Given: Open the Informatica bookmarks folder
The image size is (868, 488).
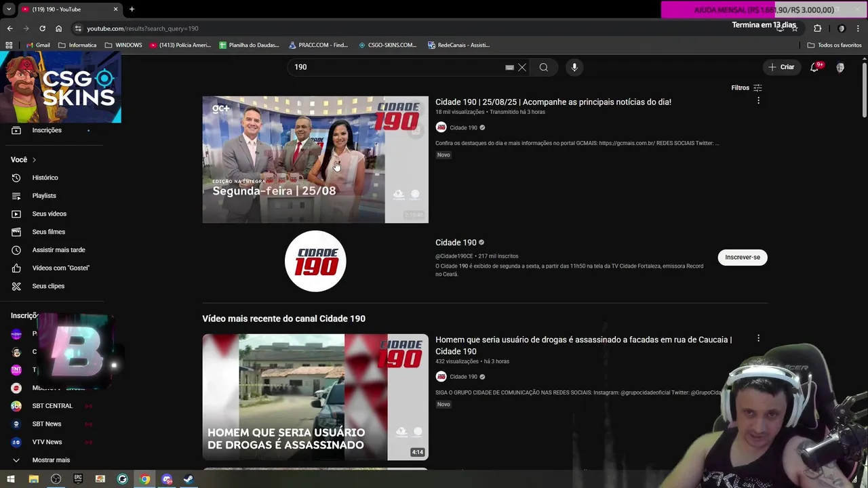Looking at the screenshot, I should pos(77,45).
